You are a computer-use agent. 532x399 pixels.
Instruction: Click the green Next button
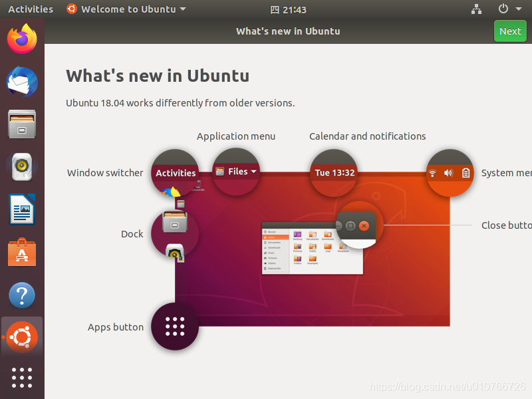coord(510,31)
